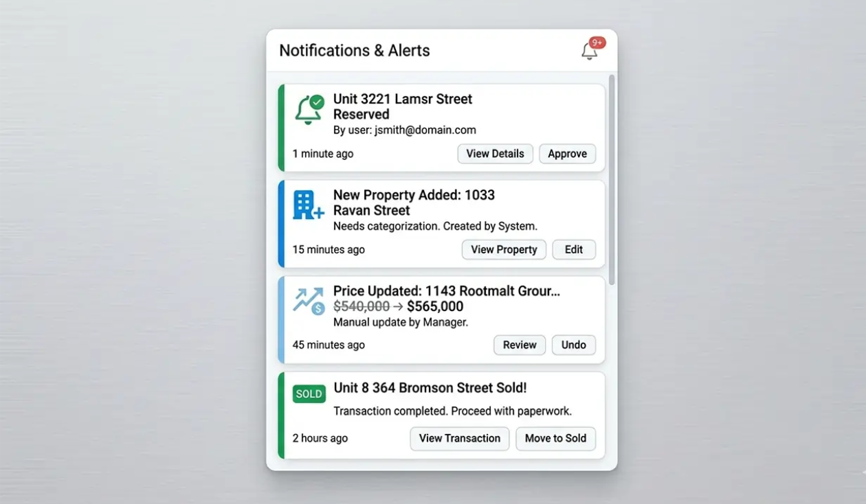Approve the Unit 3221 Lamsr Street reservation

pos(567,153)
